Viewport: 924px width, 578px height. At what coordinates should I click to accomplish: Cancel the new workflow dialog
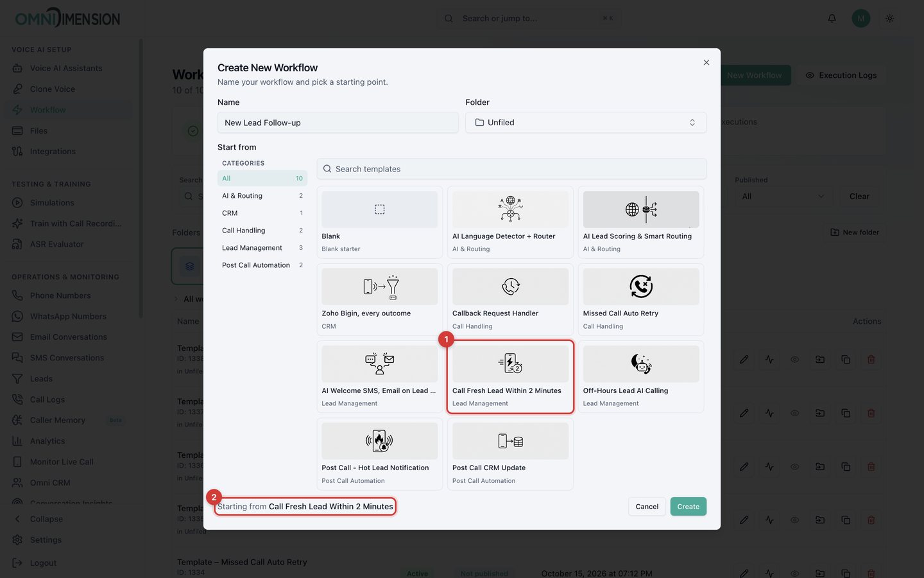647,507
